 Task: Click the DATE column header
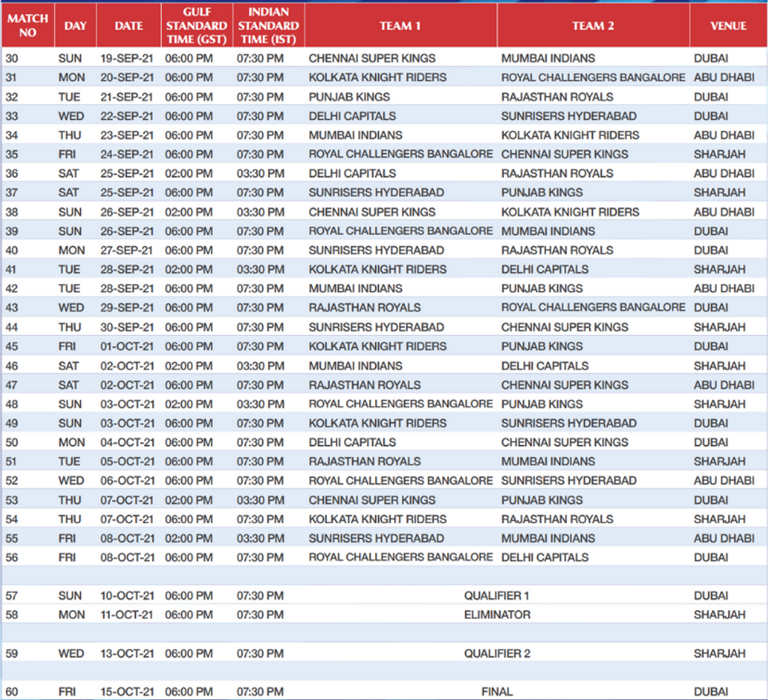pos(128,25)
